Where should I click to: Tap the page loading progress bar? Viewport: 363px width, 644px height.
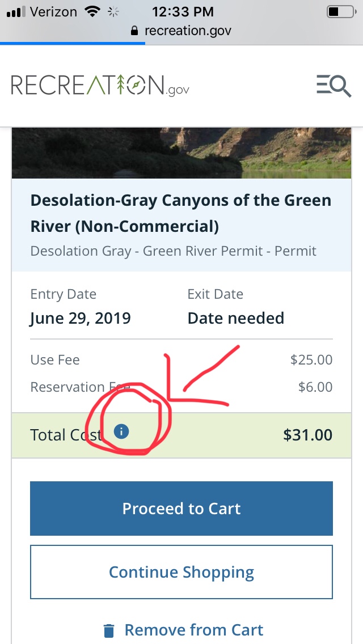pos(73,44)
